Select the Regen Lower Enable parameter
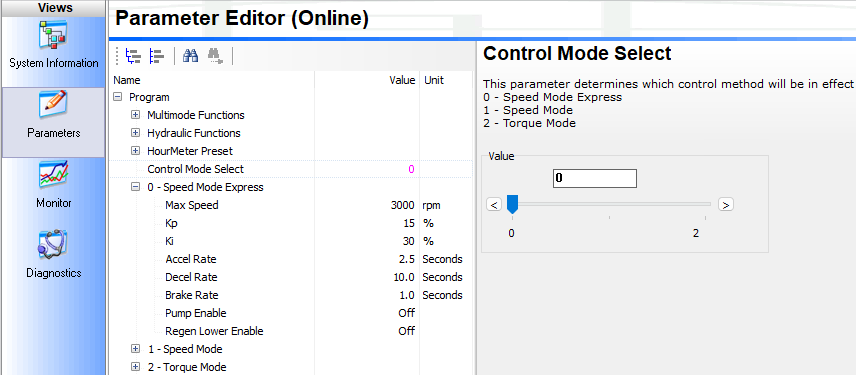Viewport: 856px width, 375px height. click(214, 331)
